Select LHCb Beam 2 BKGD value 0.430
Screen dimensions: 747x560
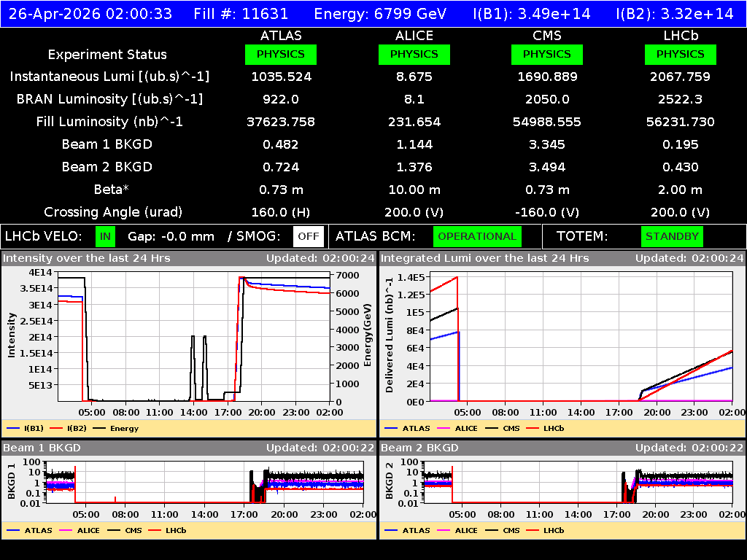pyautogui.click(x=681, y=167)
